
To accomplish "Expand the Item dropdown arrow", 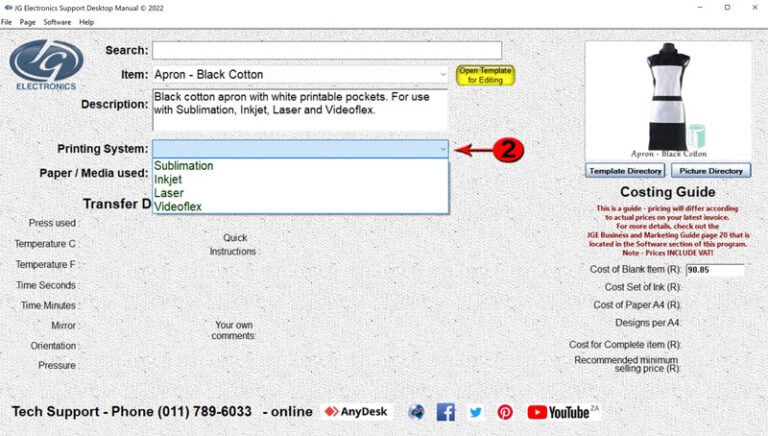I will pyautogui.click(x=443, y=74).
